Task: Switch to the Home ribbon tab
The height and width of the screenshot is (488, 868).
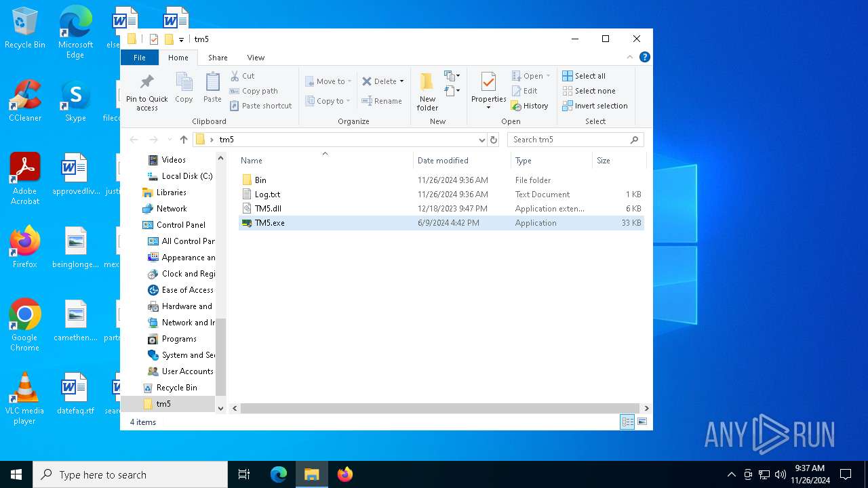Action: 178,58
